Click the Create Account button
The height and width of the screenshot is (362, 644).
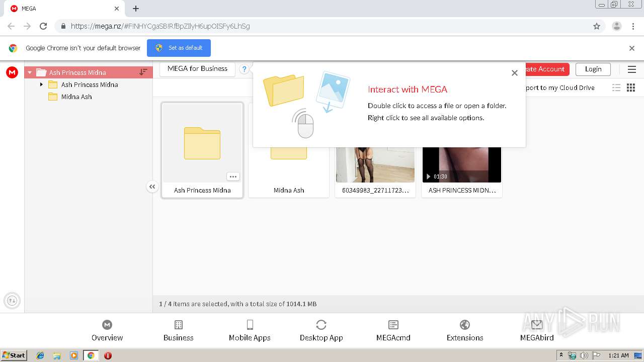(546, 69)
